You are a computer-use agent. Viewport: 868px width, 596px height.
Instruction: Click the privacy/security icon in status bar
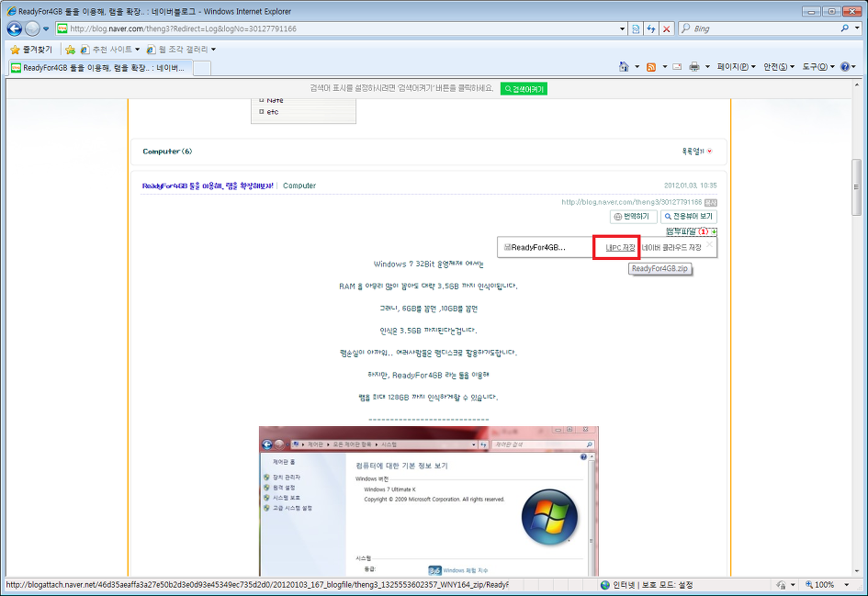781,585
